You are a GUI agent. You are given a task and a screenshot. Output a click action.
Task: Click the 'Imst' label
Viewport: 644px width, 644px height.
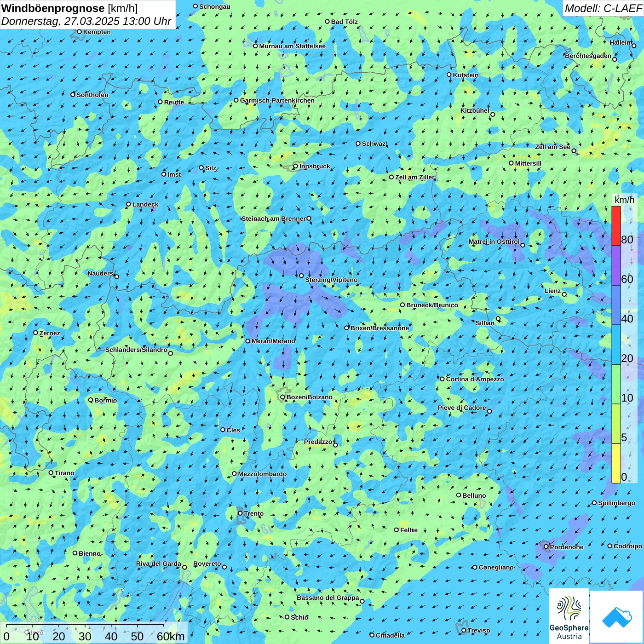pos(174,174)
